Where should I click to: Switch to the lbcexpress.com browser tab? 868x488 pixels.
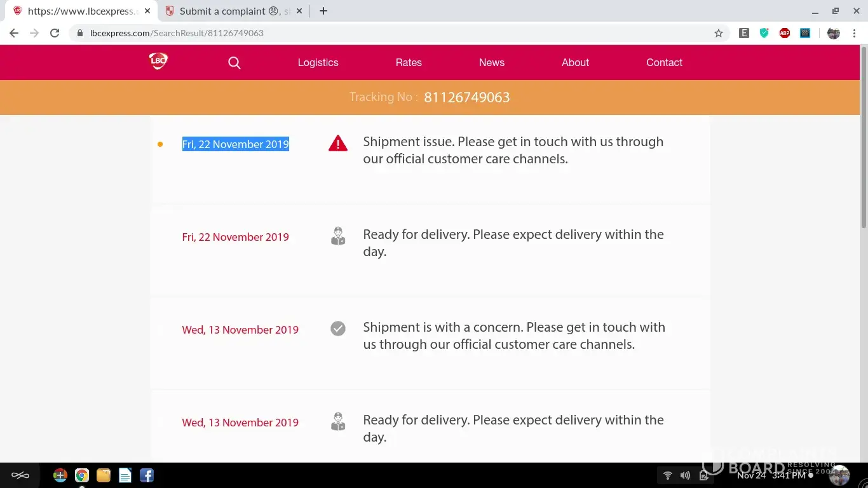tap(80, 11)
